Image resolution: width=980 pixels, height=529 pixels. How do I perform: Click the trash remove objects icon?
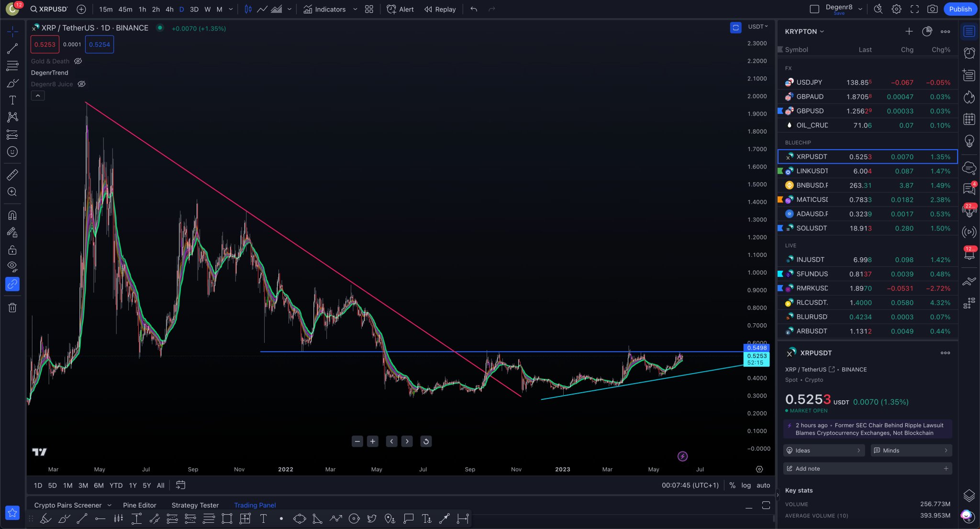(x=12, y=308)
